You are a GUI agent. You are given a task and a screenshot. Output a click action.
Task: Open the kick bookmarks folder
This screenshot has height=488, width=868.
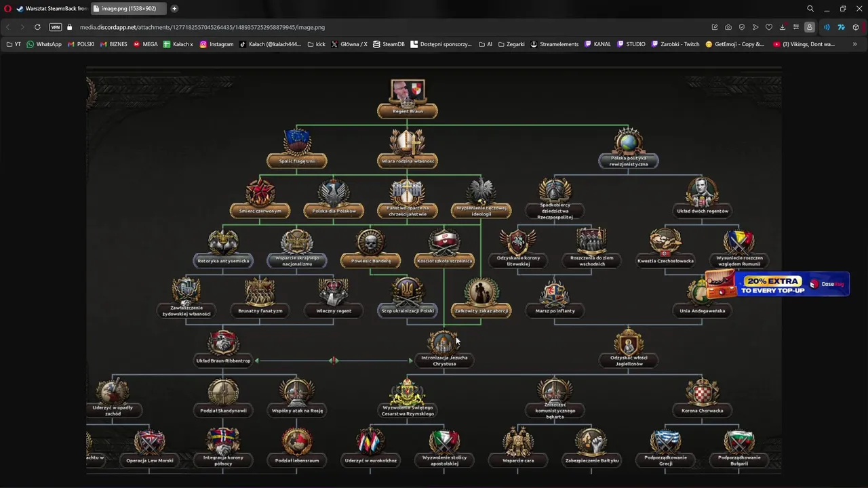click(x=316, y=44)
